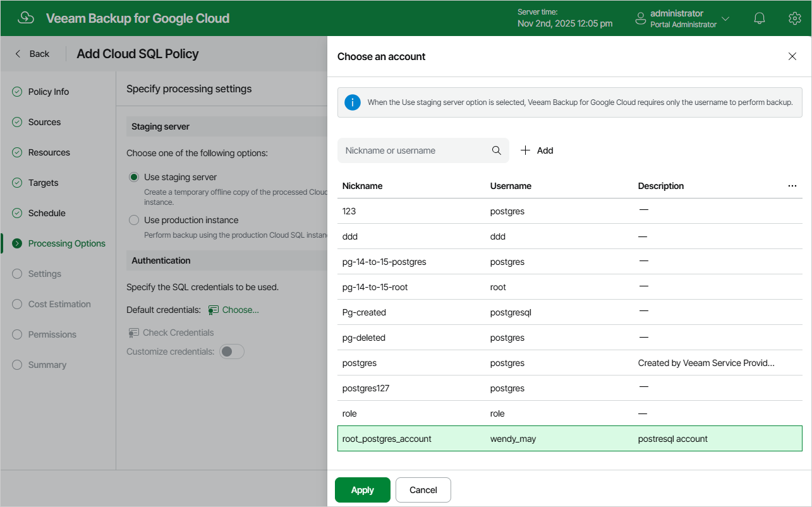Screen dimensions: 812x507
Task: Close the Choose an account panel
Action: click(792, 56)
